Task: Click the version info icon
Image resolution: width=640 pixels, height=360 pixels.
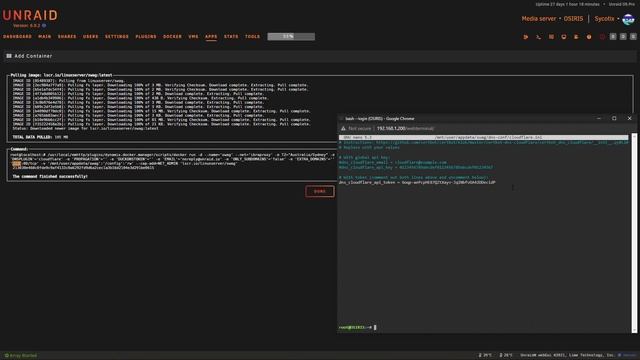Action: coord(44,26)
